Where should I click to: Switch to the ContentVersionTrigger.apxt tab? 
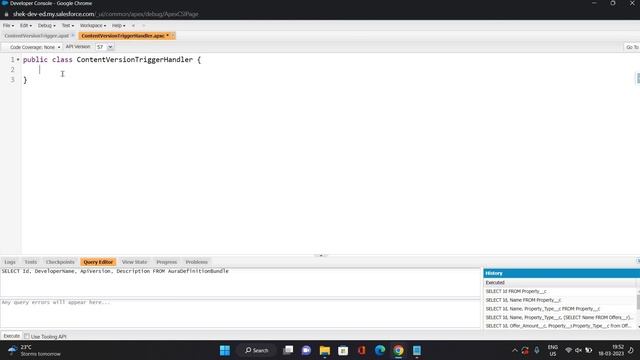(x=37, y=36)
